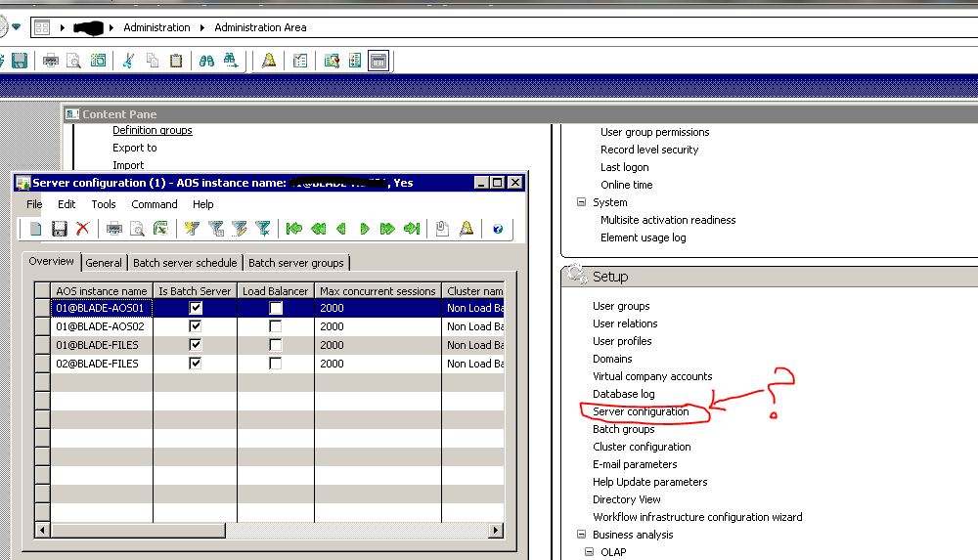Click the binoculars Find icon in main toolbar
Image resolution: width=978 pixels, height=560 pixels.
coord(206,61)
